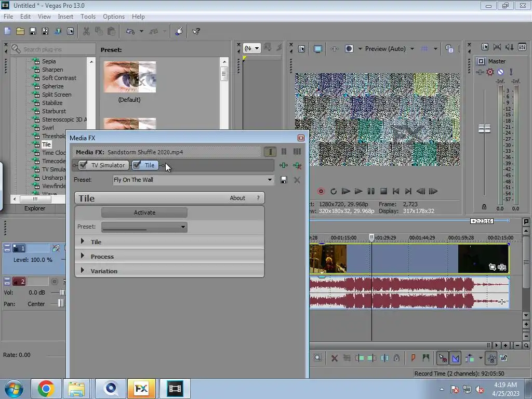The height and width of the screenshot is (399, 532).
Task: Open Master automation settings gear icon
Action: 490,72
